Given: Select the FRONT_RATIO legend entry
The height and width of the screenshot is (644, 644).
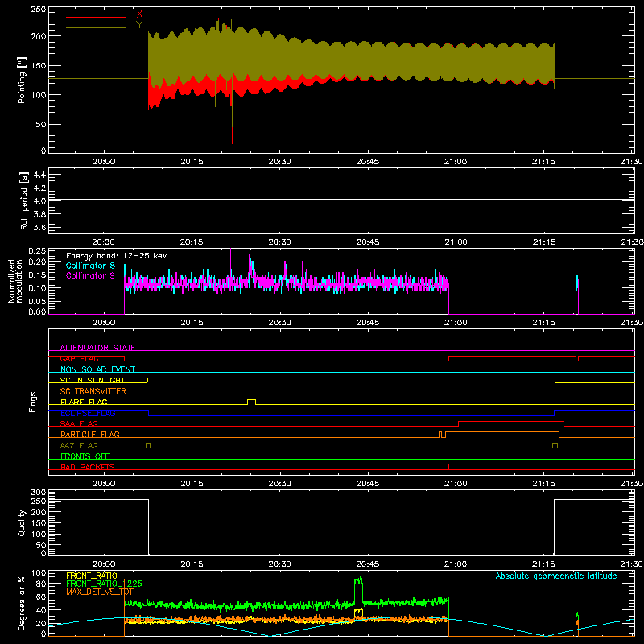Looking at the screenshot, I should pos(92,576).
